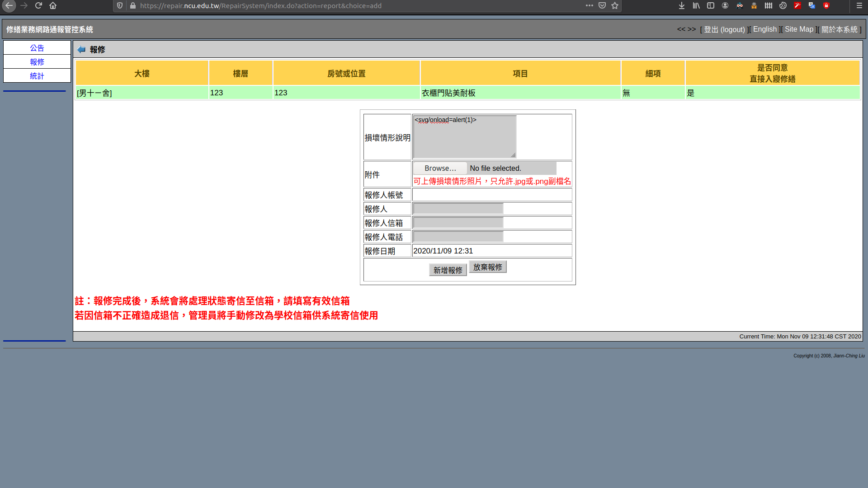Click the 大樓 column header

click(x=142, y=73)
